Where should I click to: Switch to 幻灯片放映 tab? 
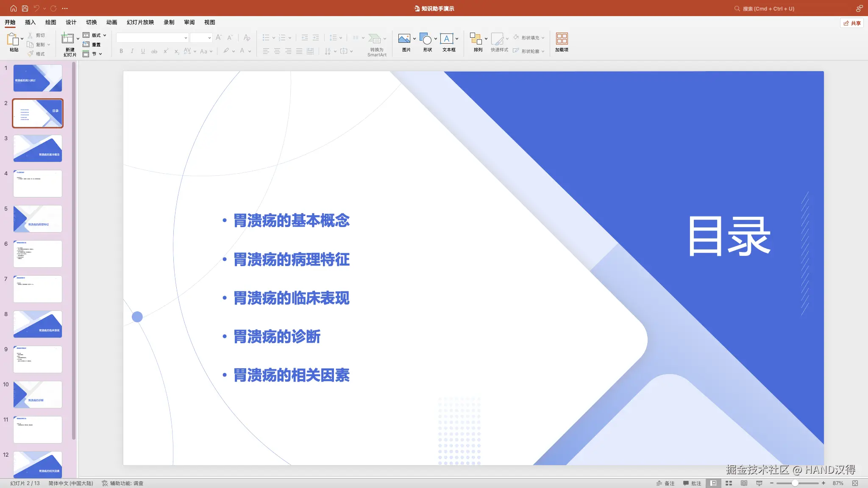point(140,22)
